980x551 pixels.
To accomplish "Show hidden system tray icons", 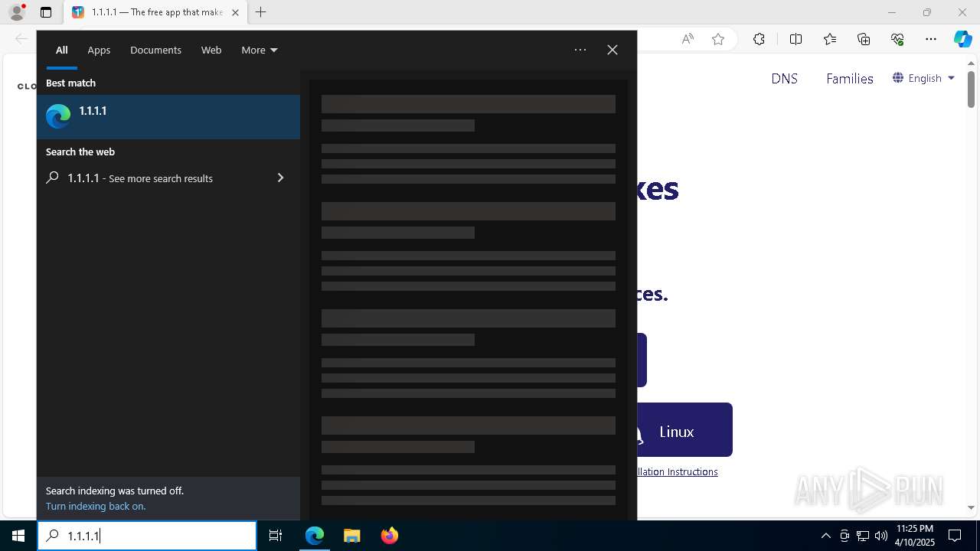I will coord(825,536).
